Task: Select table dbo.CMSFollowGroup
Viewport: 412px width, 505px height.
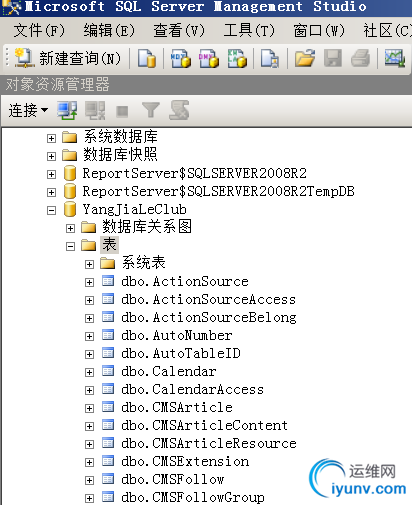Action: click(193, 498)
